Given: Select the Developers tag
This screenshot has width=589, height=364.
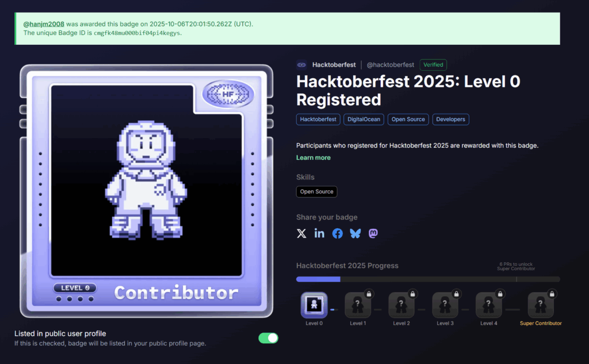Looking at the screenshot, I should 450,120.
